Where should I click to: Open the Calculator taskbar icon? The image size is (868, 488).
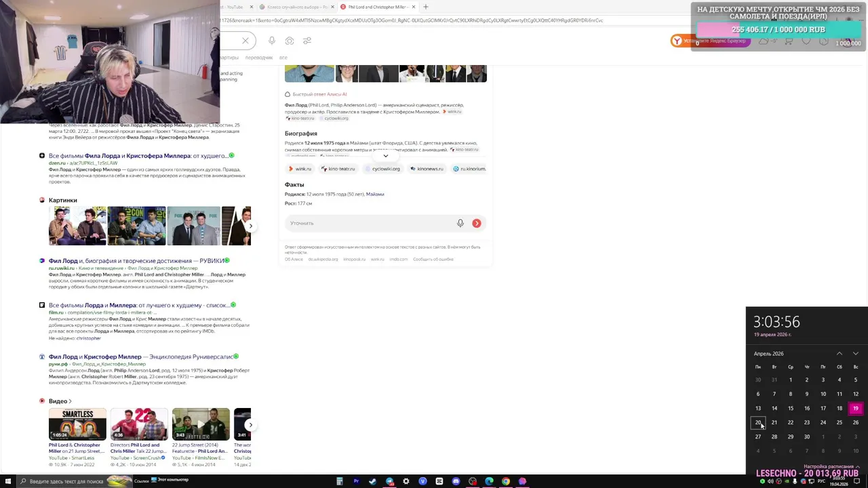point(340,481)
